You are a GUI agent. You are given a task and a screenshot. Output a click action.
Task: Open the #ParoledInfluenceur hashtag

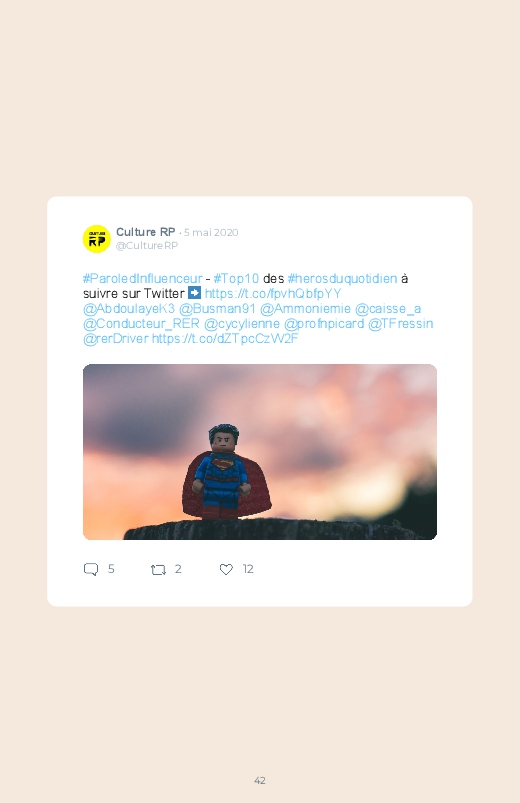pyautogui.click(x=142, y=279)
